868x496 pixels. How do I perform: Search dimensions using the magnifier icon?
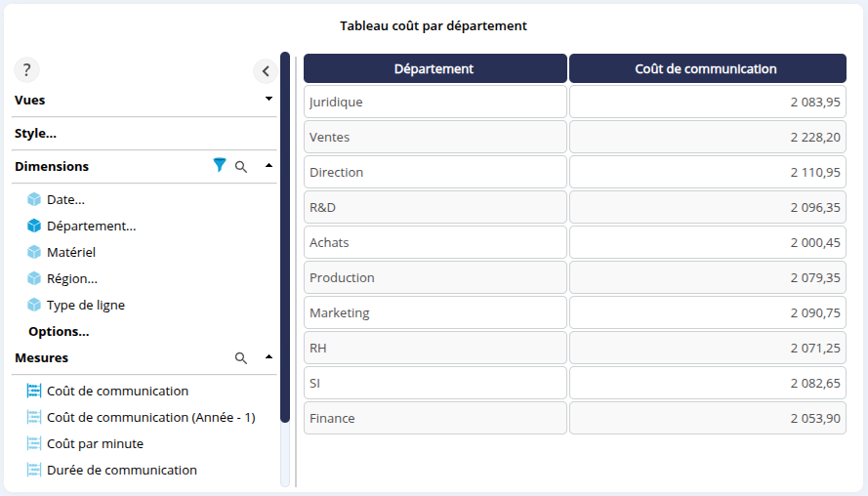point(241,167)
